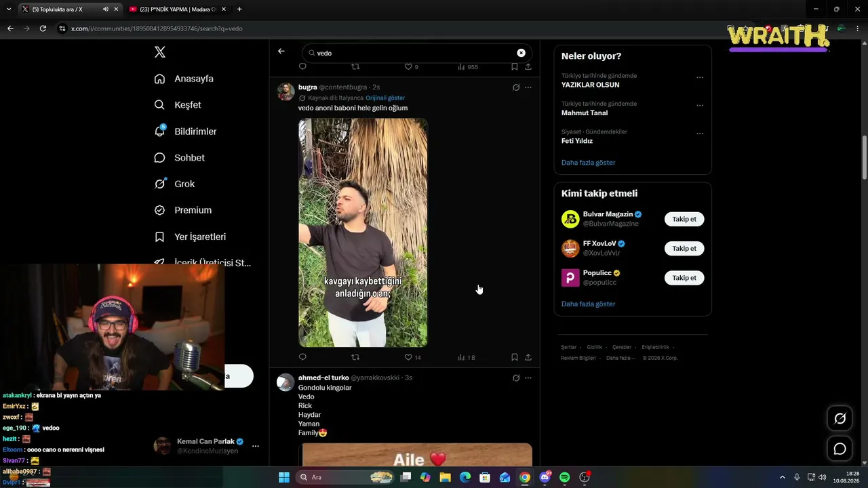This screenshot has height=488, width=868.
Task: Show more trends under Neler oluyor
Action: tap(588, 163)
